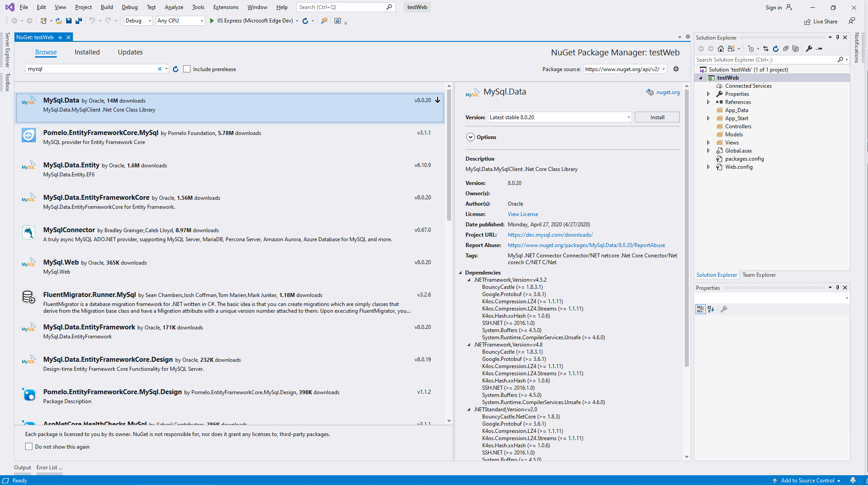Viewport: 868px width, 486px height.
Task: Refresh NuGet search results icon
Action: point(176,69)
